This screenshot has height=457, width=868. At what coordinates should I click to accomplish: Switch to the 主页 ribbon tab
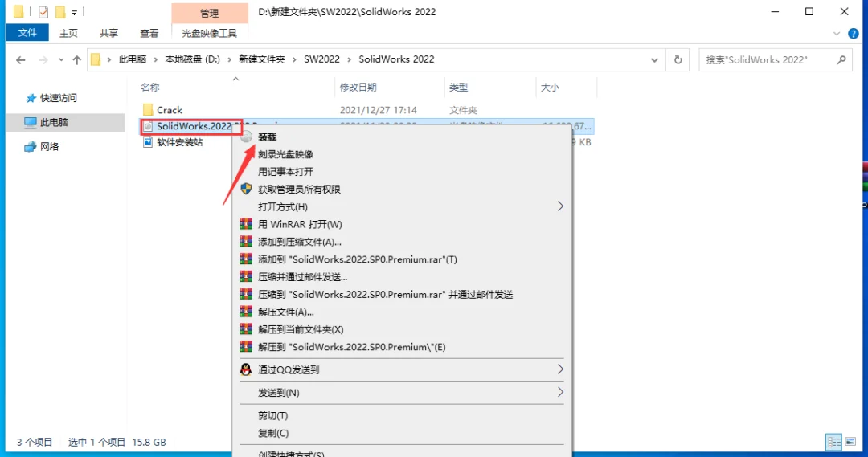click(68, 33)
